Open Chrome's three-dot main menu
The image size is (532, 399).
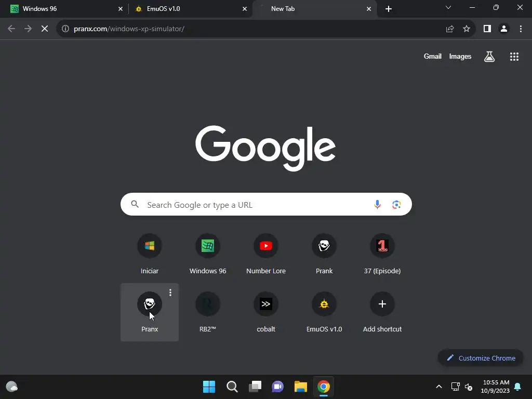[521, 29]
